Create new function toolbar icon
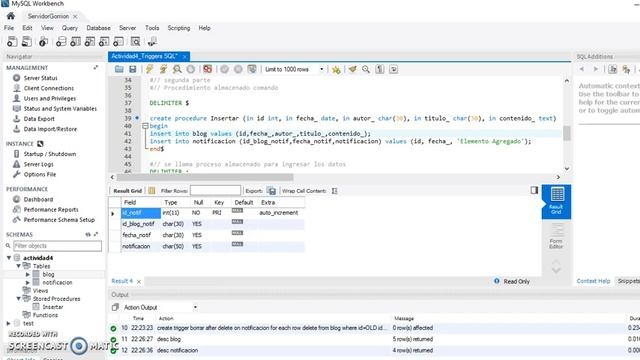 tap(118, 42)
